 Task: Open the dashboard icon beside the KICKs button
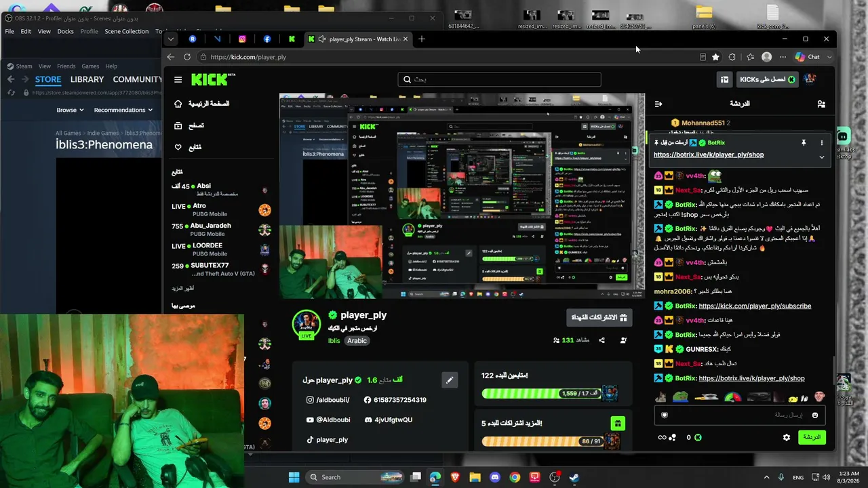[724, 79]
